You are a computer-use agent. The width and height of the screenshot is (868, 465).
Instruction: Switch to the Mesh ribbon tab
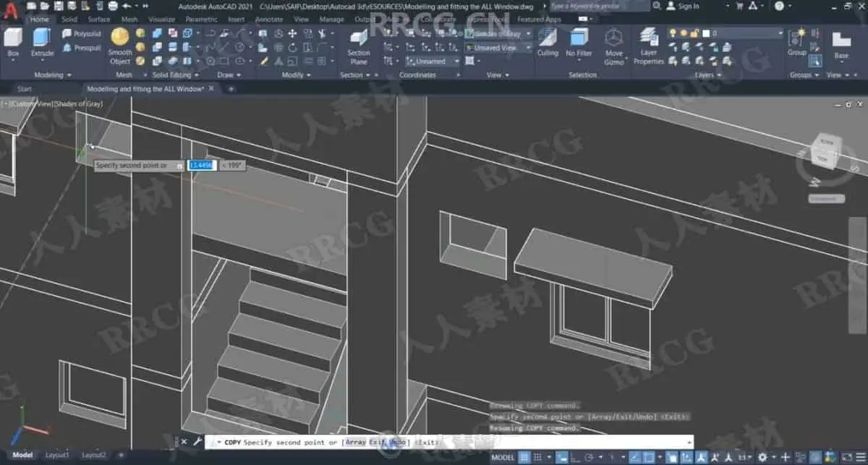[x=129, y=20]
